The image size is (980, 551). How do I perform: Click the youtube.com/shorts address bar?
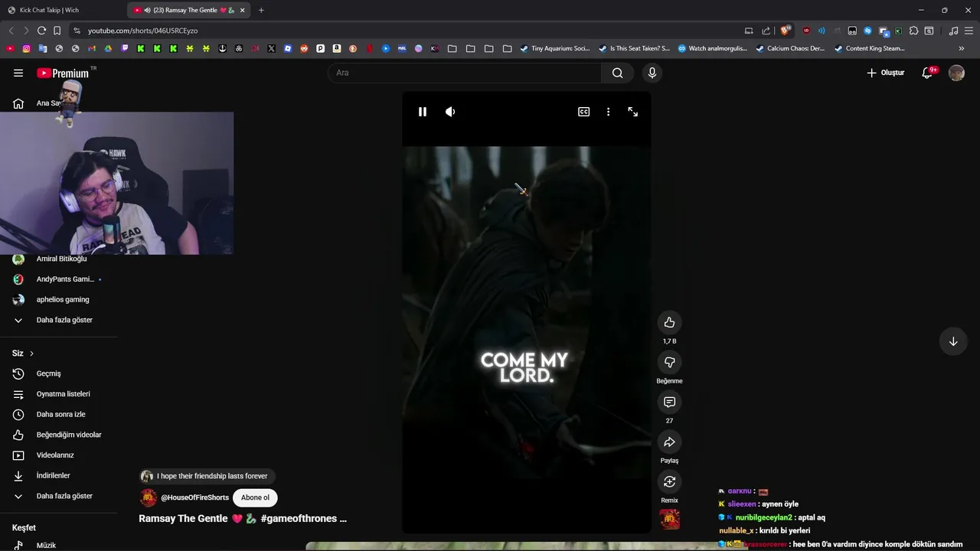[x=406, y=31]
